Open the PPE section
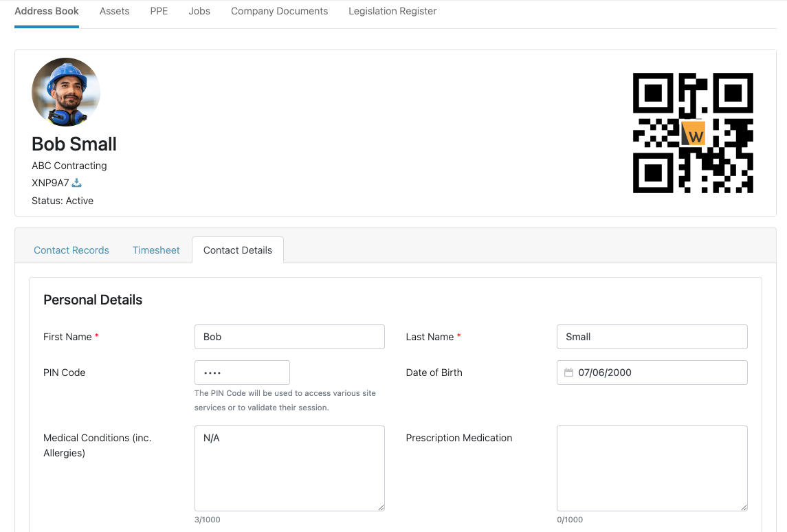Viewport: 787px width, 532px height. [159, 11]
